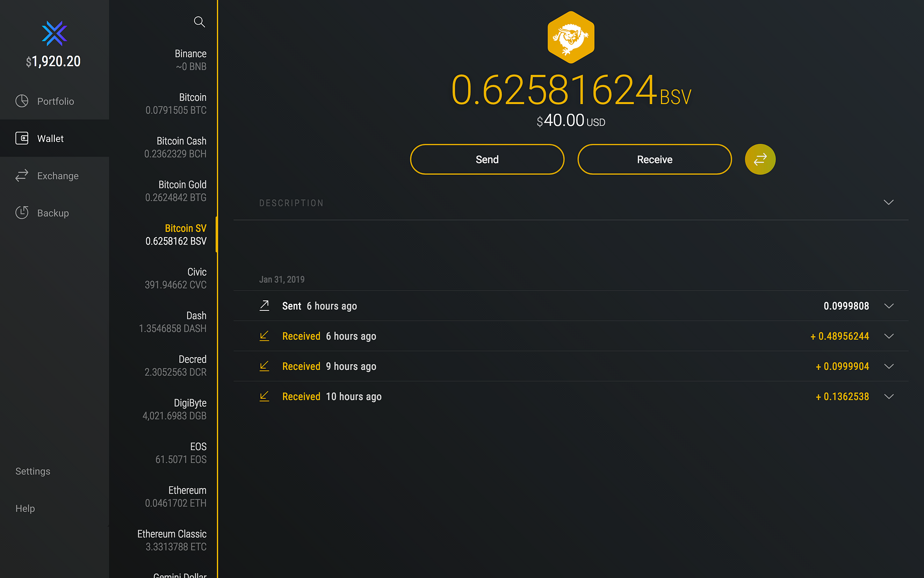Image resolution: width=924 pixels, height=578 pixels.
Task: Click the Receive button
Action: [x=655, y=159]
